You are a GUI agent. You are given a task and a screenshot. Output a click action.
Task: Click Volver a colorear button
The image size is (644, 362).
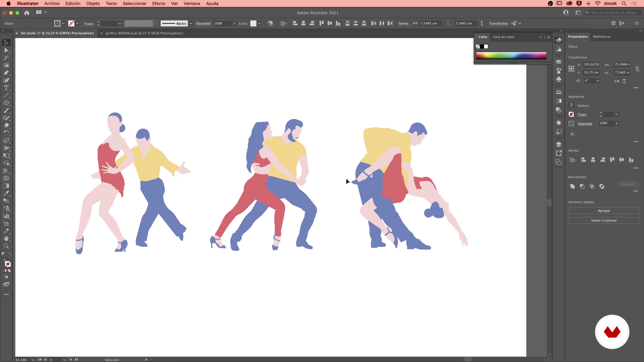point(604,220)
